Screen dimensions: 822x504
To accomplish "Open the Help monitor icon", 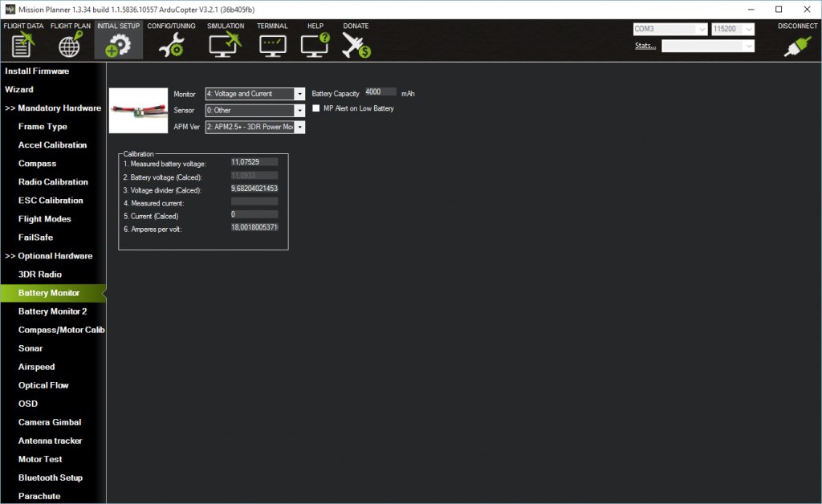I will (x=315, y=44).
